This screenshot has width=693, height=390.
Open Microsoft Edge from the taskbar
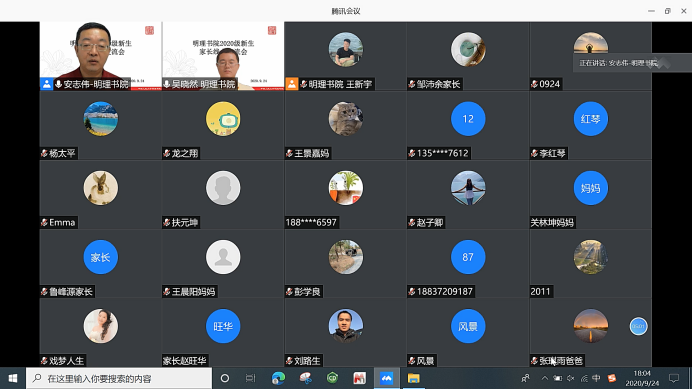point(278,379)
